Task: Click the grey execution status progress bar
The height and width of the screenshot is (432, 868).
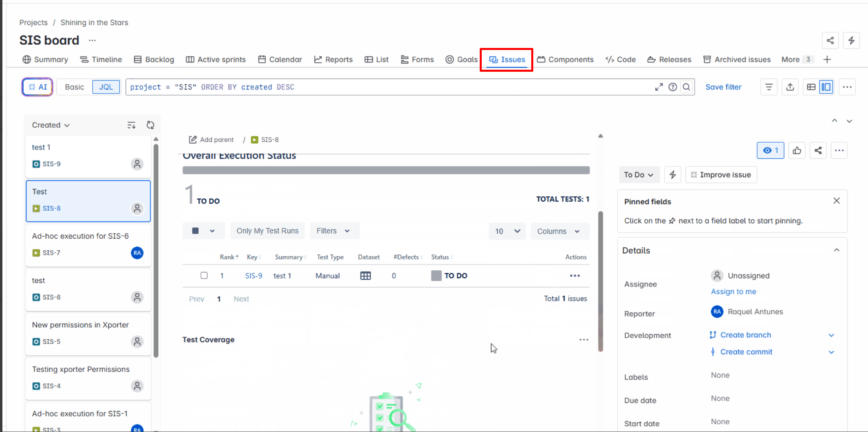Action: point(386,170)
